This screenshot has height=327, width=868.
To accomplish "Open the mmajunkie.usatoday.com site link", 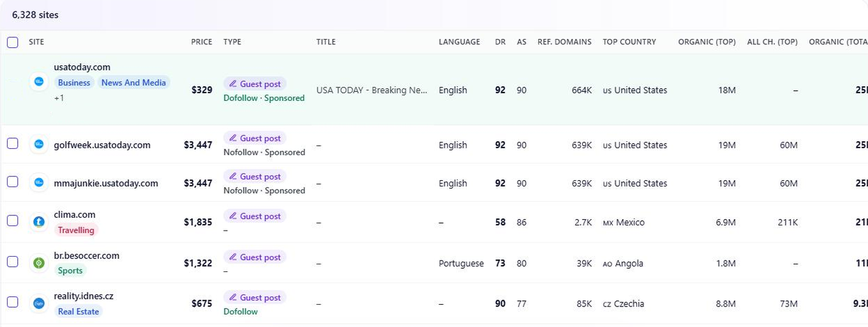I will [106, 183].
